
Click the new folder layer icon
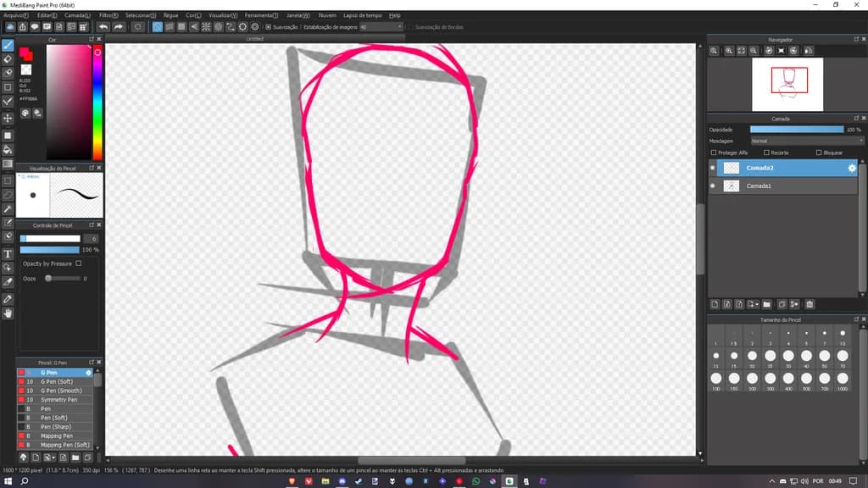pyautogui.click(x=766, y=304)
